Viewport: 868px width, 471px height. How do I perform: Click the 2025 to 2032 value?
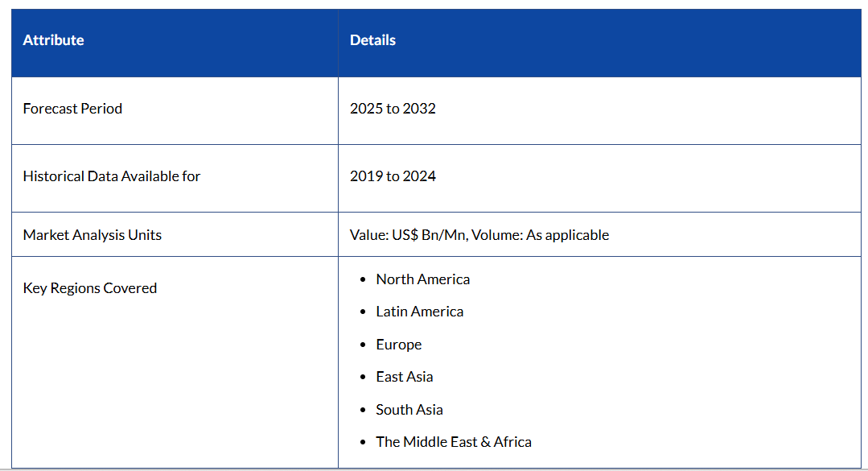pos(393,109)
